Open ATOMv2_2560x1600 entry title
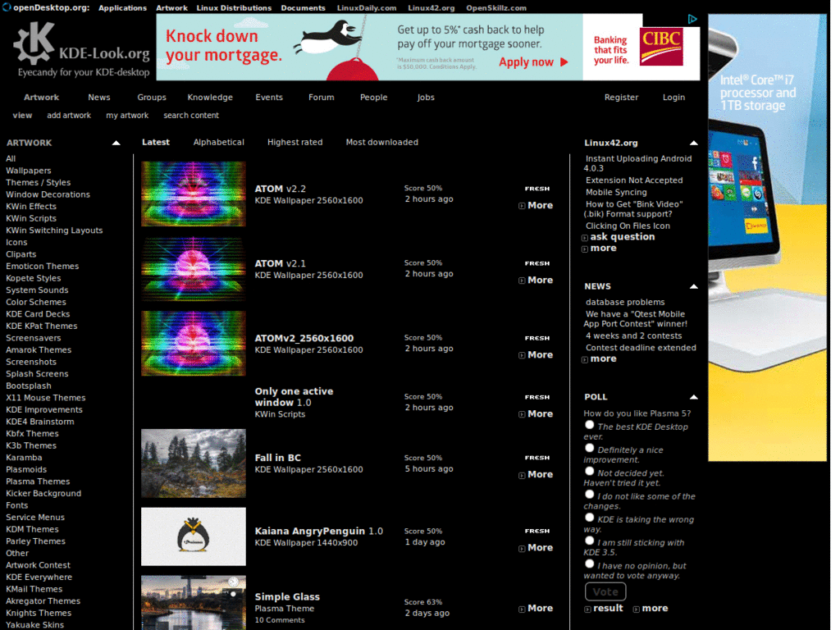Screen dimensions: 840x630 pos(304,339)
